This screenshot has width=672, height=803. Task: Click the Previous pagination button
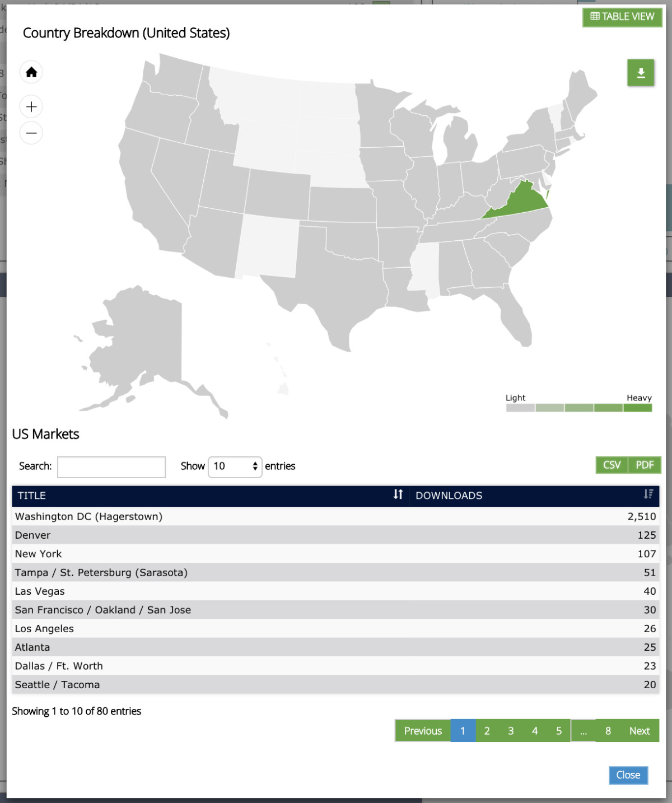[423, 731]
